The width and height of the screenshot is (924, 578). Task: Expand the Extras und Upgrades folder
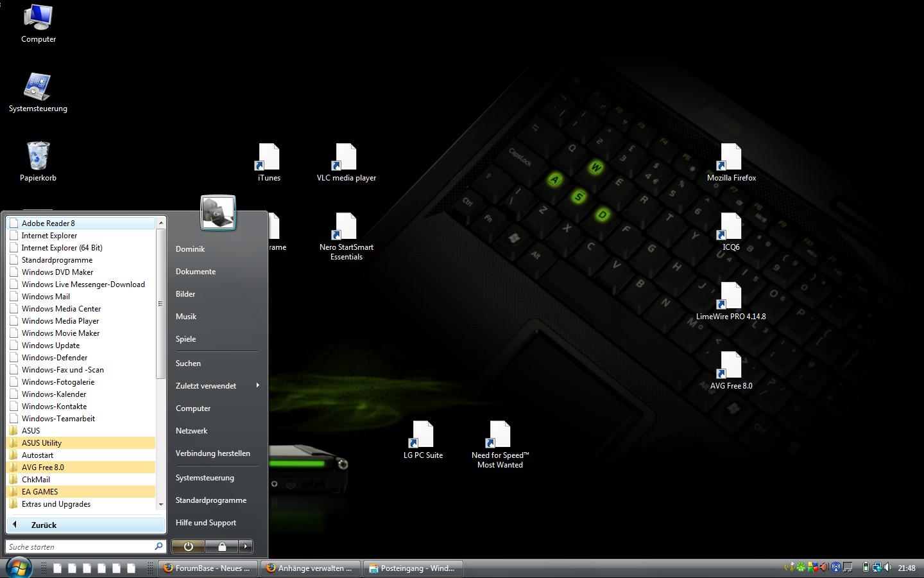click(x=81, y=504)
